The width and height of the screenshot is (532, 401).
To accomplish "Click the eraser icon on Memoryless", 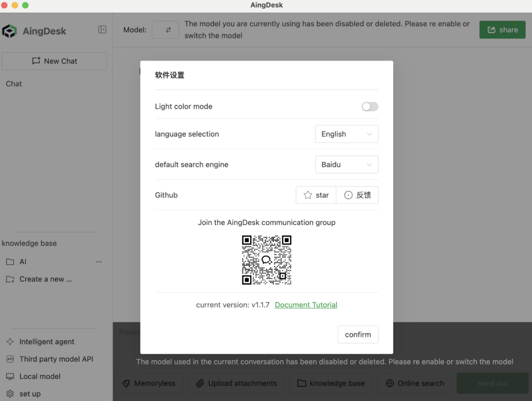I will click(x=126, y=383).
